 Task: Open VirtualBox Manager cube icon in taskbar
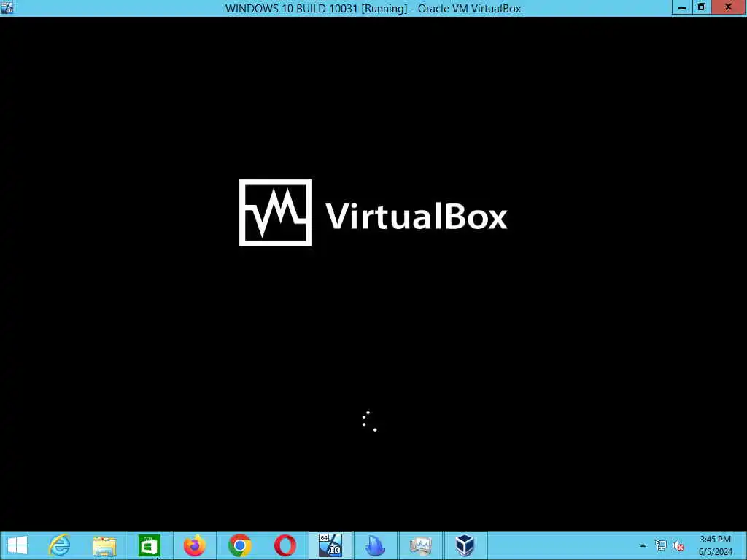click(465, 545)
